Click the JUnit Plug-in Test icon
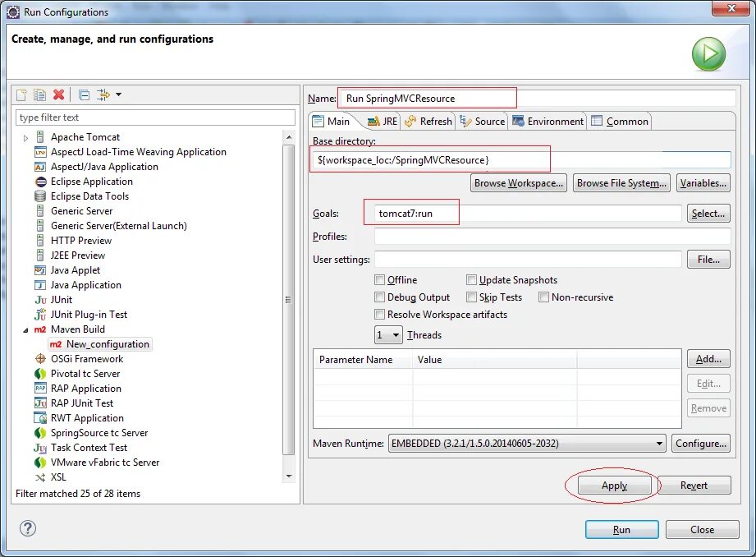756x557 pixels. tap(40, 315)
